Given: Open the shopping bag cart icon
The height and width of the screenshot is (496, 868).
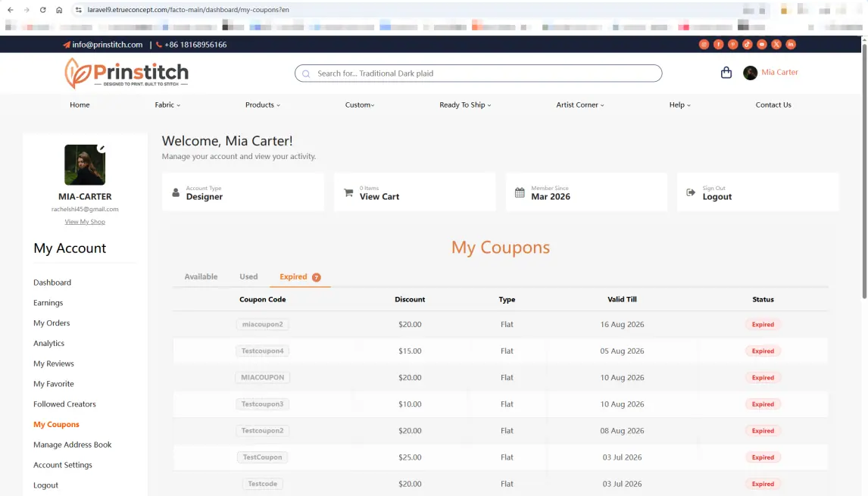Looking at the screenshot, I should pyautogui.click(x=726, y=73).
